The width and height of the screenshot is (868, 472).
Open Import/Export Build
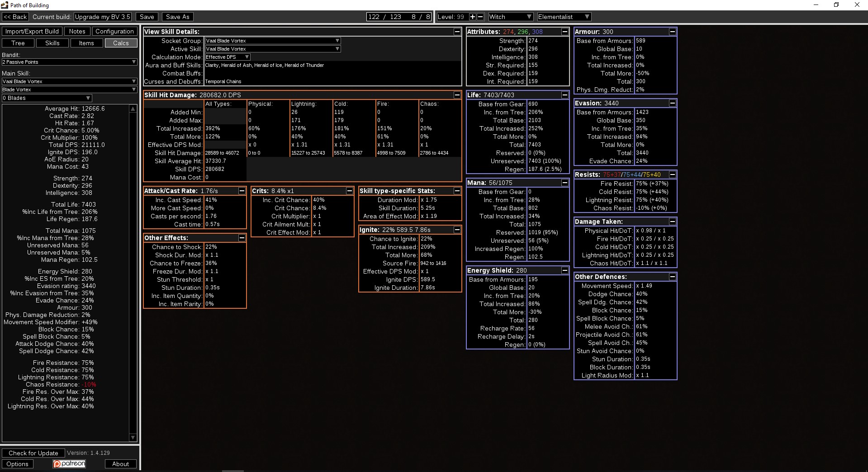coord(32,31)
